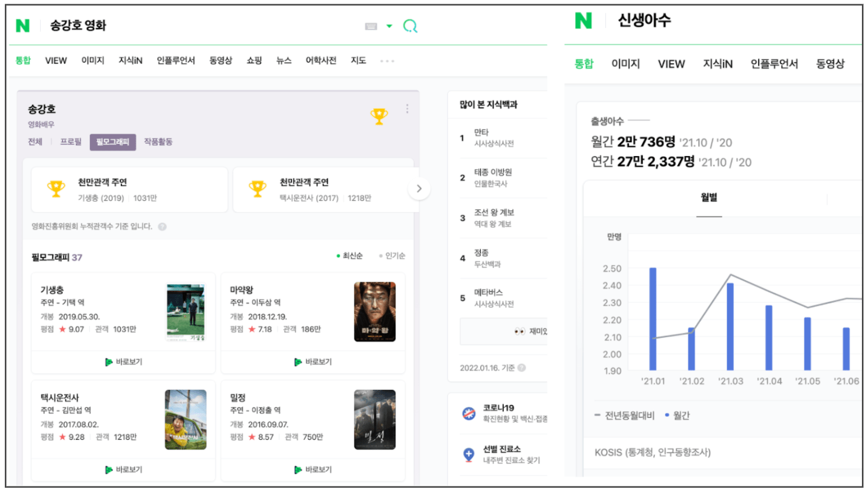
Task: Select the 필모그래피 profile tab
Action: (113, 142)
